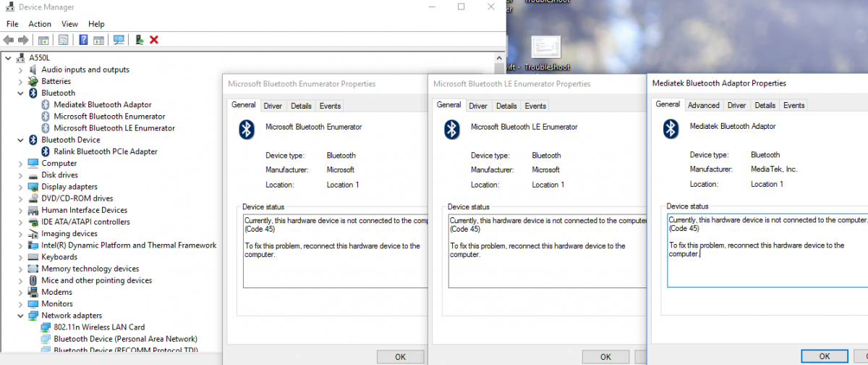Expand the Disk drives node
Viewport: 868px width, 365px height.
click(x=21, y=175)
